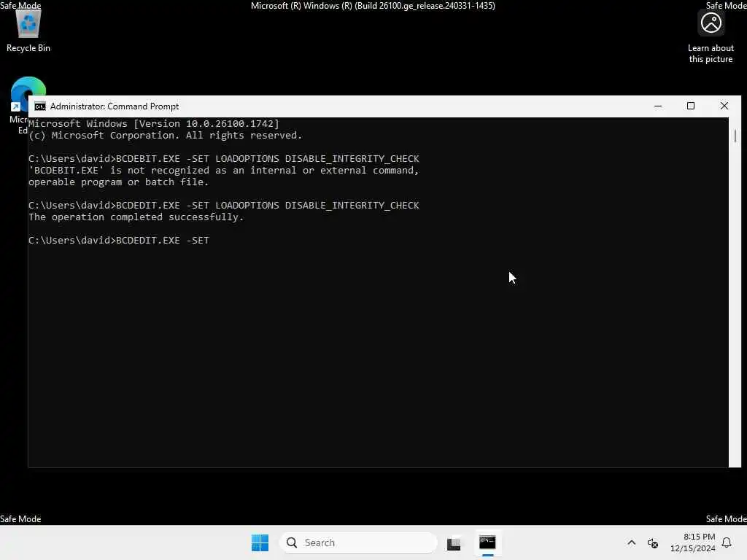Open the Recycle Bin desktop icon

(28, 31)
